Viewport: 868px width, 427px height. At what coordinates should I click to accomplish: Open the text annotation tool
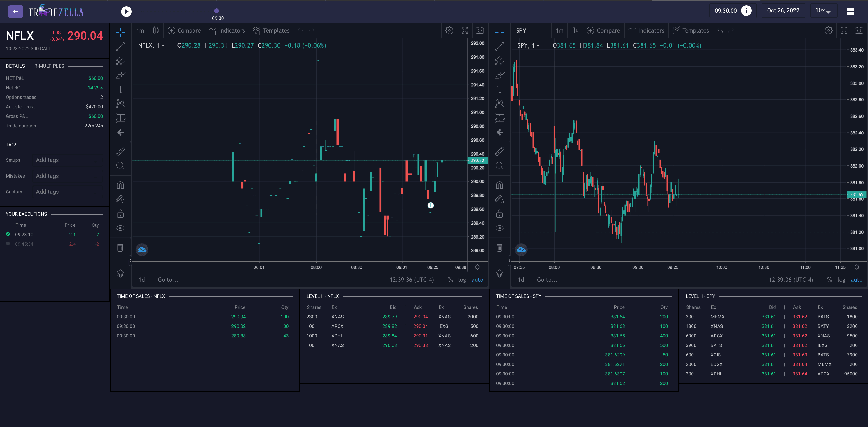click(x=120, y=89)
